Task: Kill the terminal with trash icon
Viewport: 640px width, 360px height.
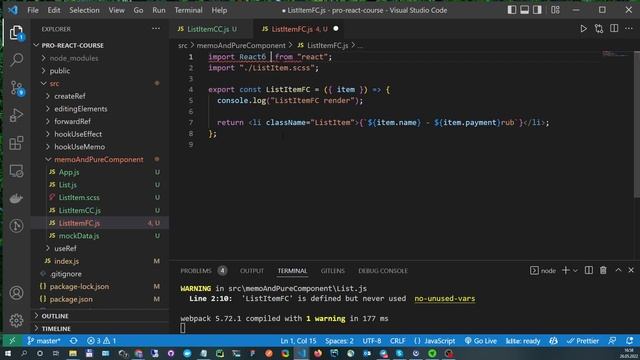Action: point(603,270)
